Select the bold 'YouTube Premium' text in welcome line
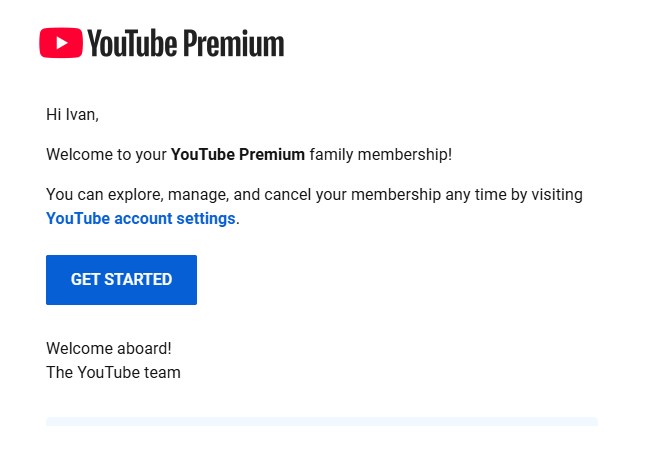The image size is (659, 455). (x=237, y=155)
